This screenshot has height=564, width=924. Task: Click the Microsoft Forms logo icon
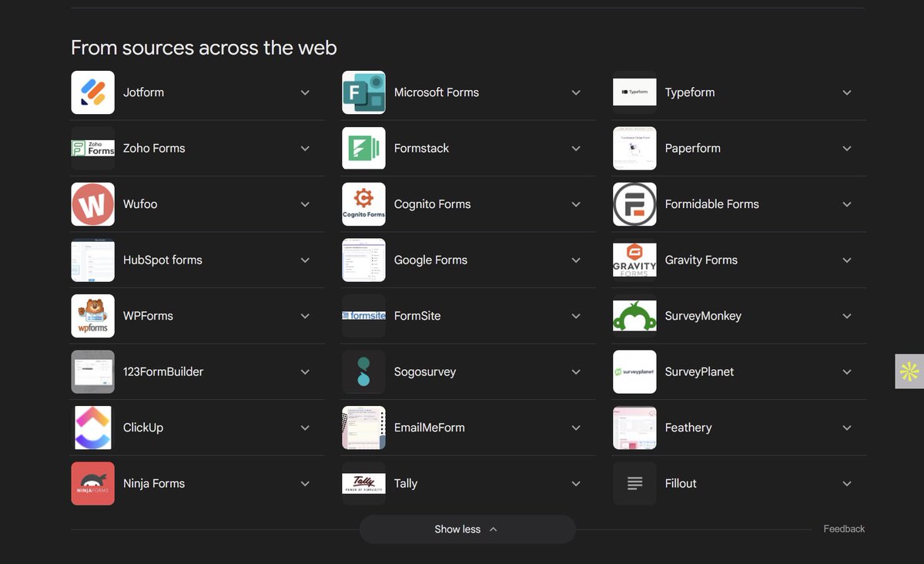point(363,92)
